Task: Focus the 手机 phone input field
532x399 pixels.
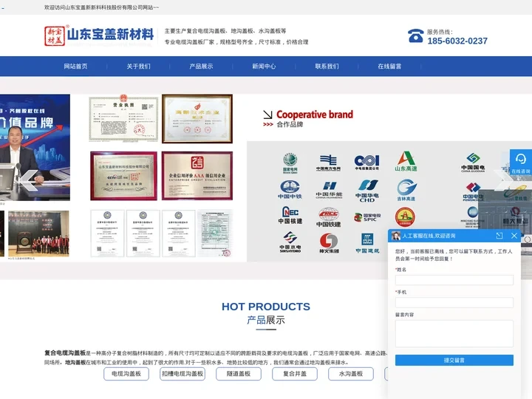Action: (x=454, y=303)
